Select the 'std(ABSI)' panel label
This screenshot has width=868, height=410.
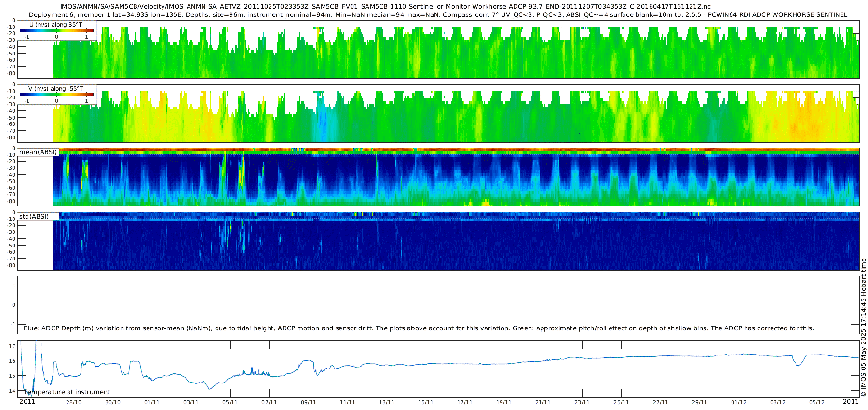coord(34,217)
